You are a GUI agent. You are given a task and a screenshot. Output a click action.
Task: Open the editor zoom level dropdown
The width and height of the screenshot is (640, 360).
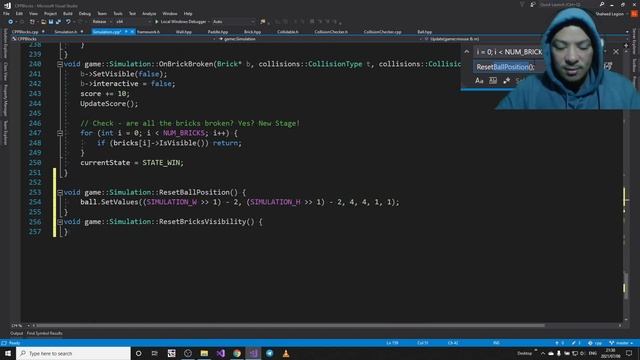coord(20,326)
